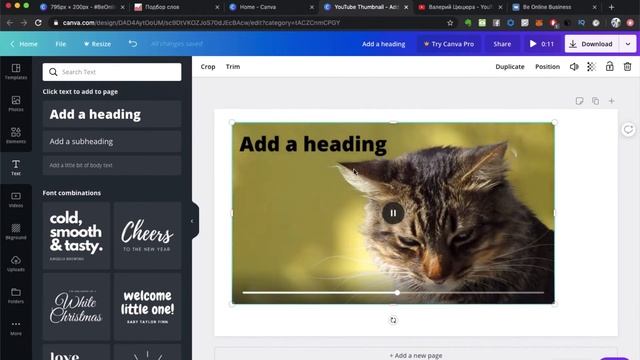640x360 pixels.
Task: Open the Position options
Action: coord(547,67)
